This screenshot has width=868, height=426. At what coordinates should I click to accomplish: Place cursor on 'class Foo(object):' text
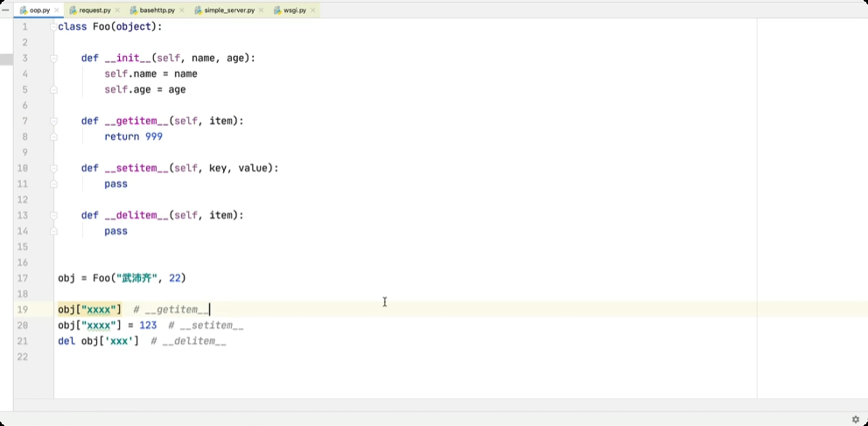coord(110,26)
